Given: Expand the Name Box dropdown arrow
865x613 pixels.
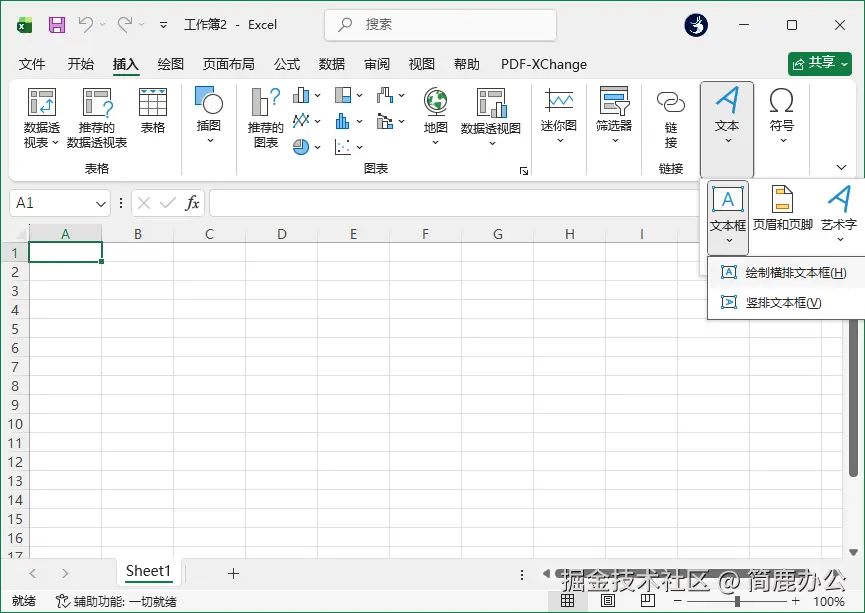Looking at the screenshot, I should tap(100, 204).
